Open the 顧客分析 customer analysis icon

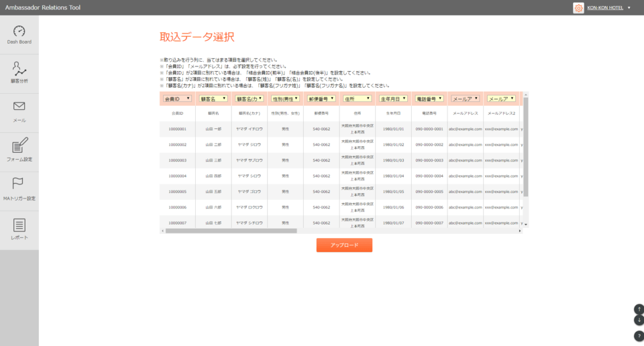[x=19, y=68]
